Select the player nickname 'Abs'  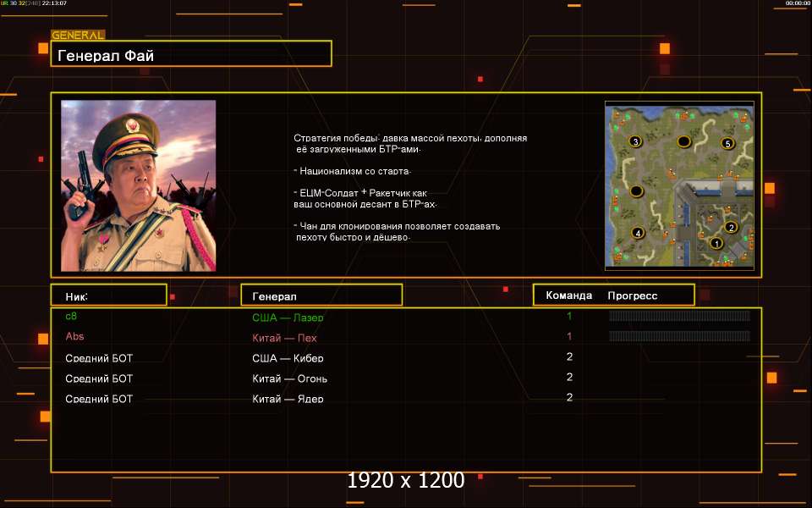coord(74,336)
